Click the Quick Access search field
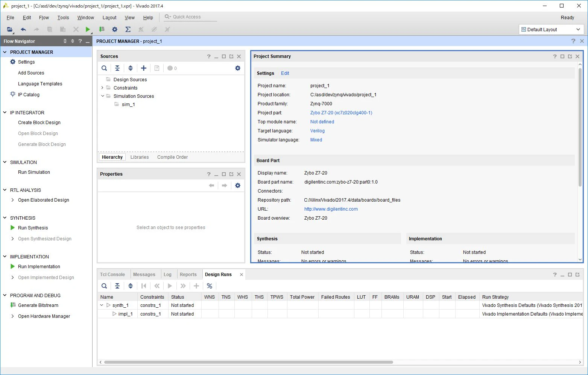Image resolution: width=588 pixels, height=375 pixels. (191, 17)
